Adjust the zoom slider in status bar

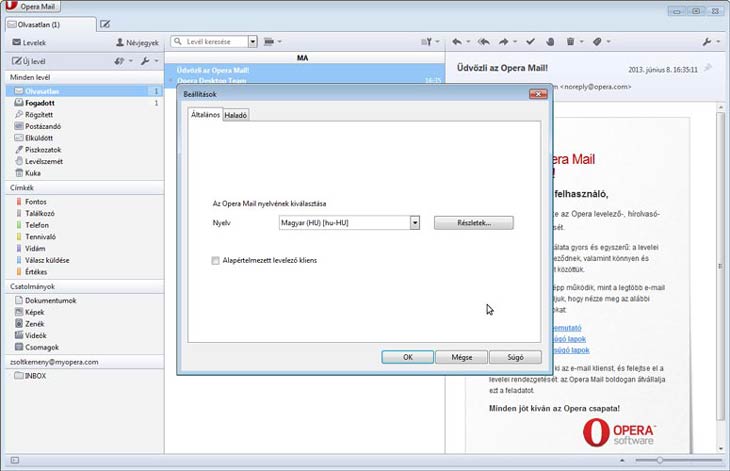[x=658, y=460]
